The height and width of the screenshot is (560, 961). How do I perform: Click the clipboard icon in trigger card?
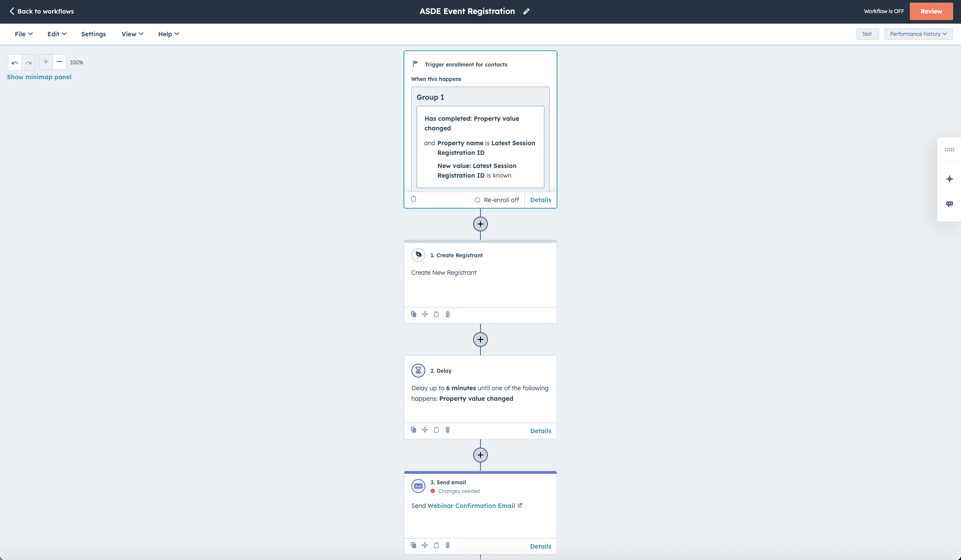pos(414,199)
